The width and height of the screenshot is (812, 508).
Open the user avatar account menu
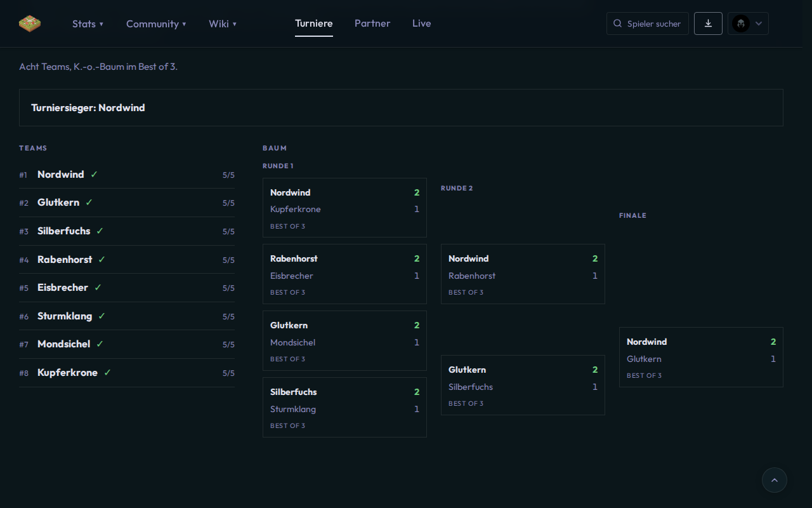748,23
